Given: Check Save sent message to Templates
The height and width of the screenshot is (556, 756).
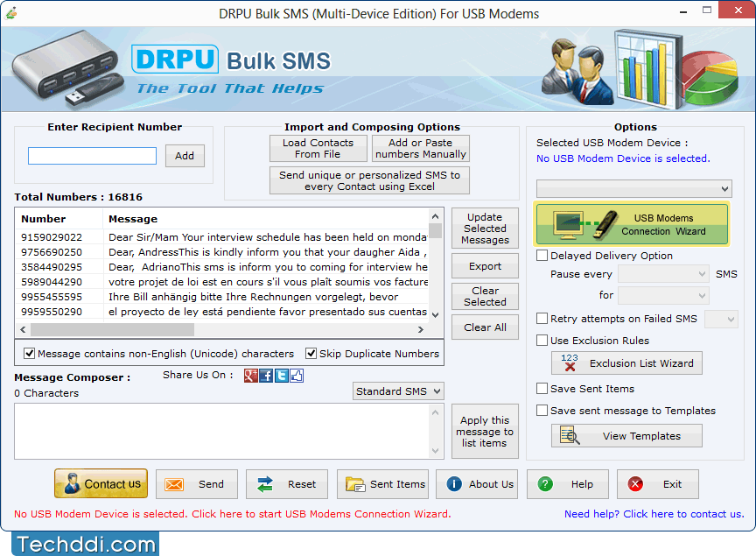Looking at the screenshot, I should [542, 411].
